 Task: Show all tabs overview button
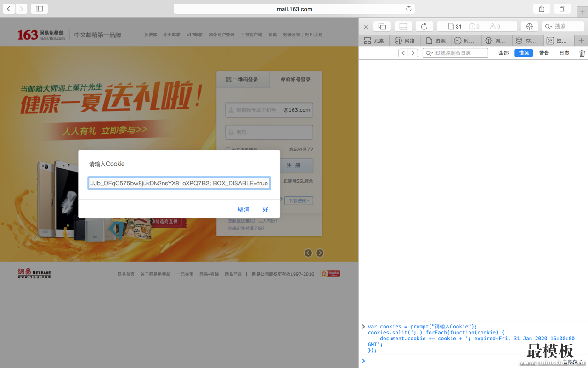(562, 9)
